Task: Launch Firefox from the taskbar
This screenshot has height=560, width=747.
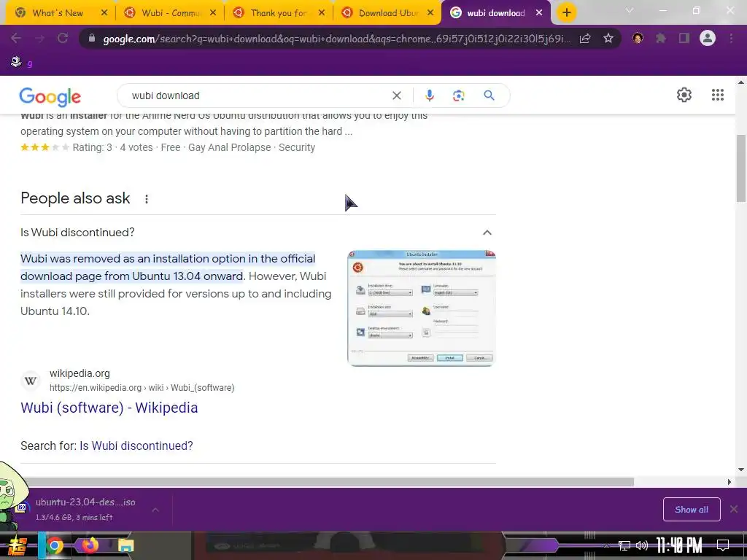Action: click(90, 545)
